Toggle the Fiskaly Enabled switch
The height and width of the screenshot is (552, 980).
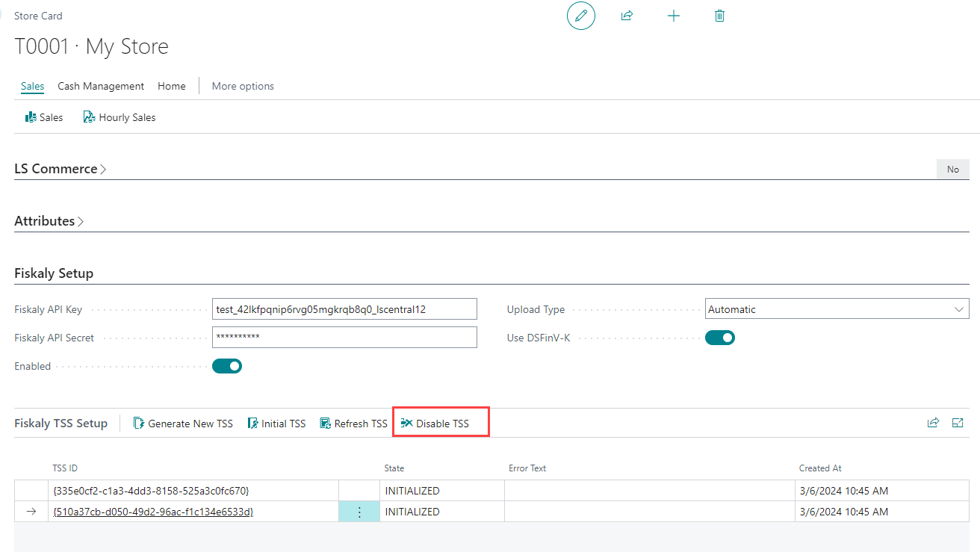(x=227, y=366)
